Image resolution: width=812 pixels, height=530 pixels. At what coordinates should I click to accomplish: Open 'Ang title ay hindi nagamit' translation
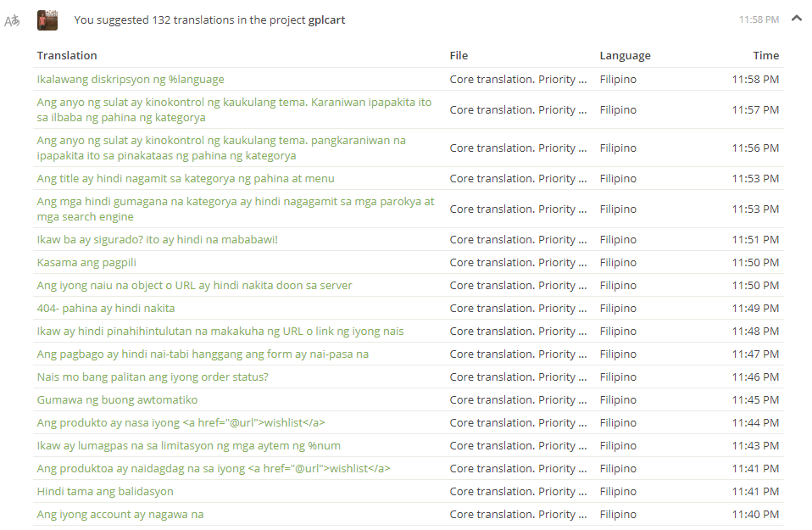(185, 178)
